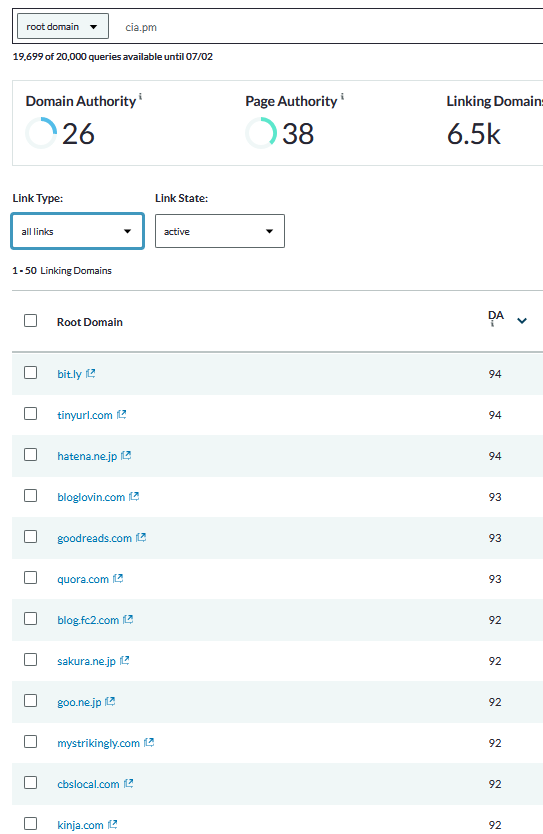Check the blog.fc2.com row checkbox
The image size is (543, 834).
[30, 618]
